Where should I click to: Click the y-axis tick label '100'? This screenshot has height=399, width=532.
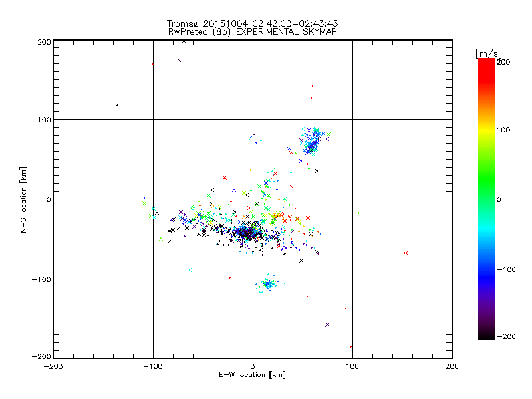click(x=44, y=120)
